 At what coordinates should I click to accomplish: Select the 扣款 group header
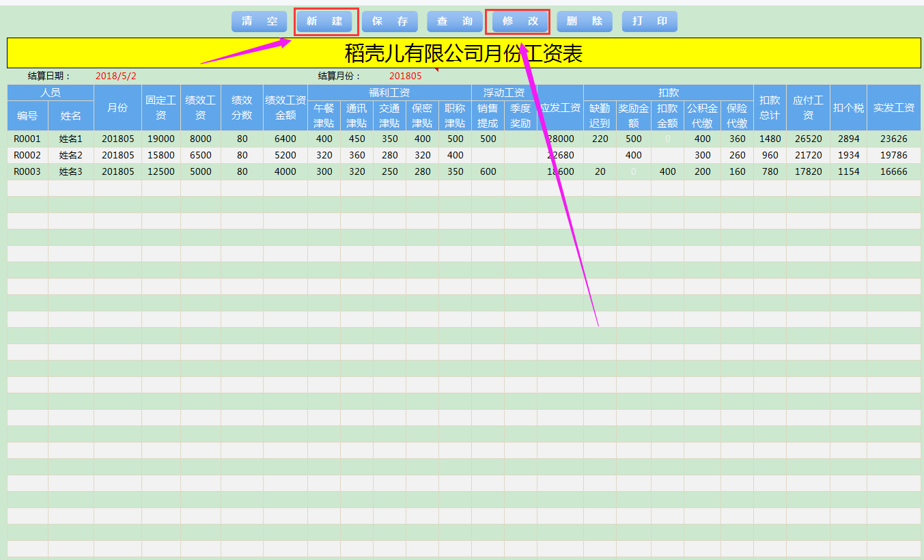[668, 92]
